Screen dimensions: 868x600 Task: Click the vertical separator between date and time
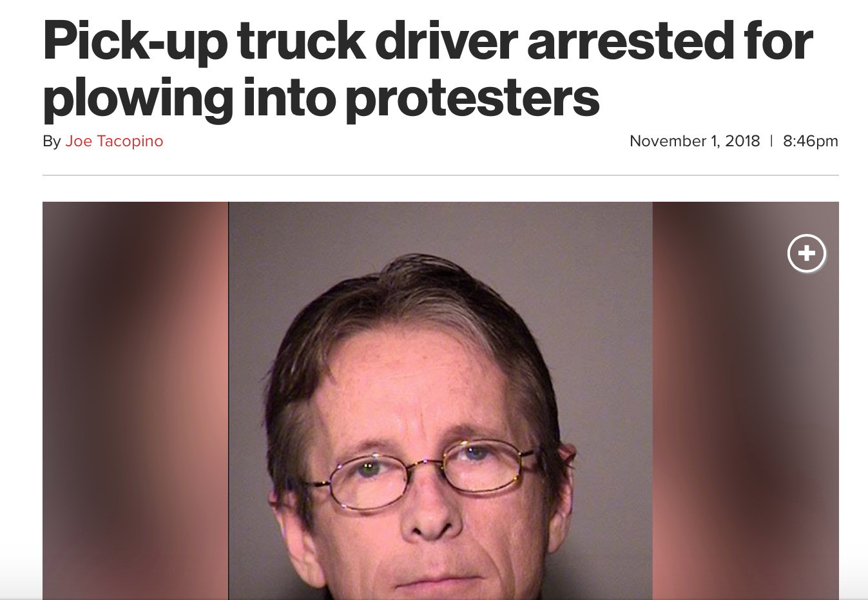click(x=771, y=141)
